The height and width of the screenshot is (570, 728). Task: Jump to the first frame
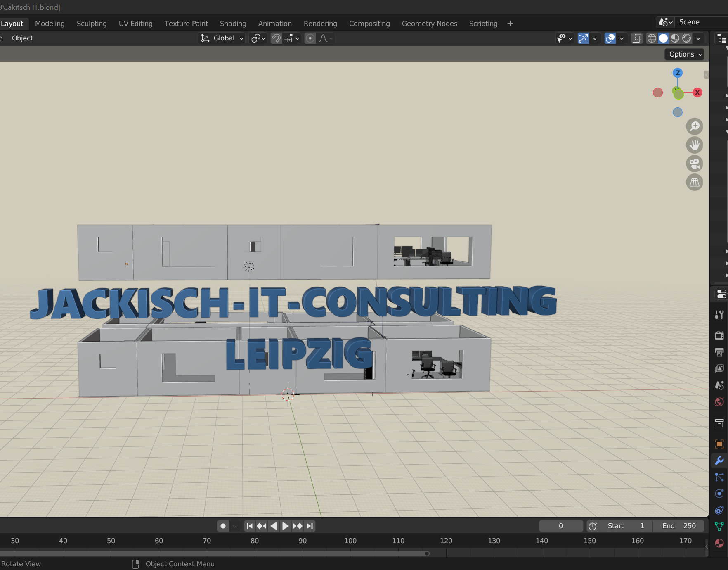pos(249,526)
